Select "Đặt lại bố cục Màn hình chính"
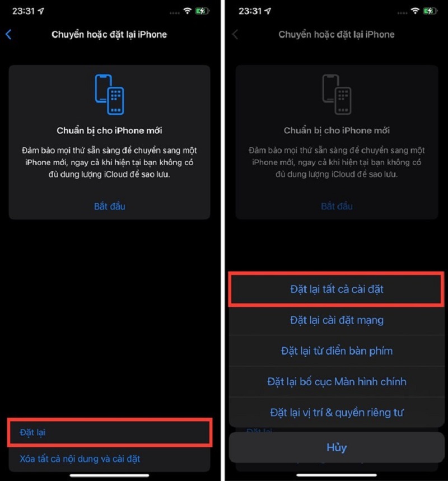Viewport: 448px width, 481px height. pos(337,382)
